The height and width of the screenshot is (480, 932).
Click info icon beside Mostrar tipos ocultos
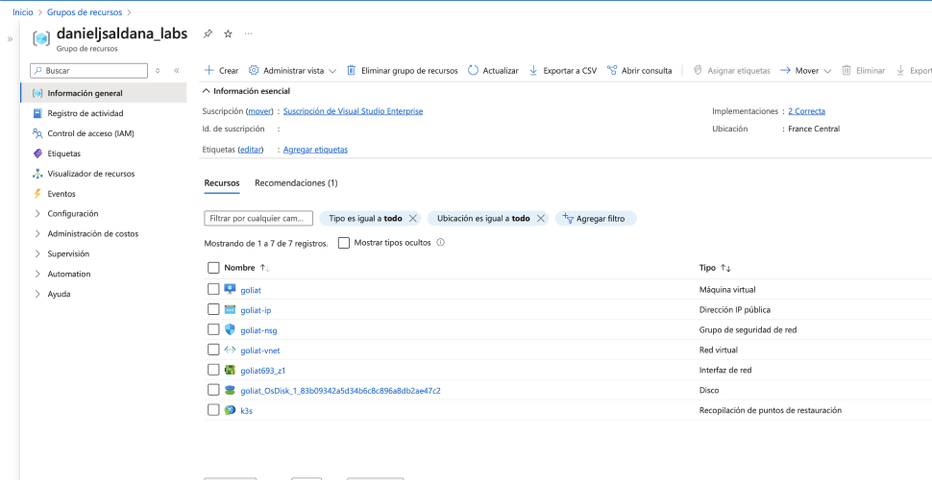[x=440, y=242]
